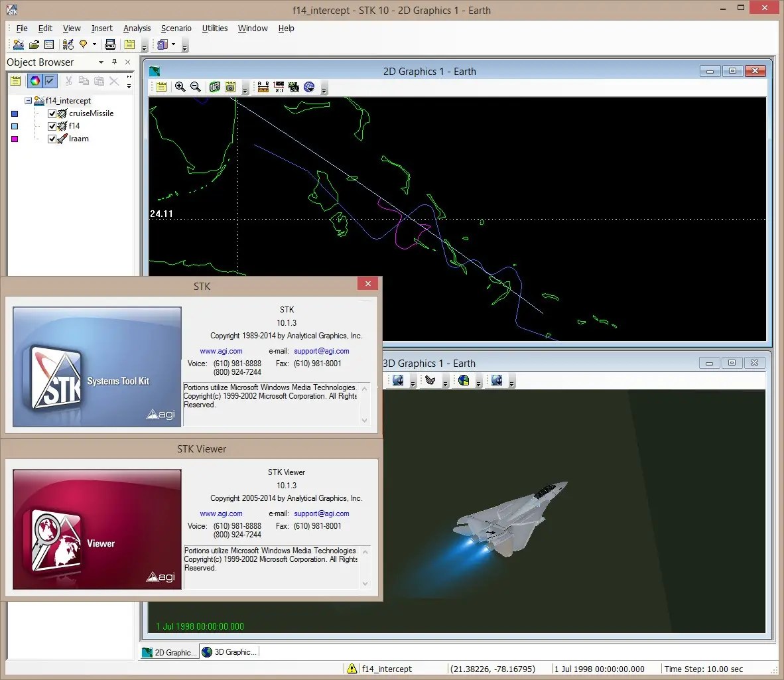Click the Delete X icon in Object Browser
This screenshot has width=784, height=680.
[x=114, y=80]
